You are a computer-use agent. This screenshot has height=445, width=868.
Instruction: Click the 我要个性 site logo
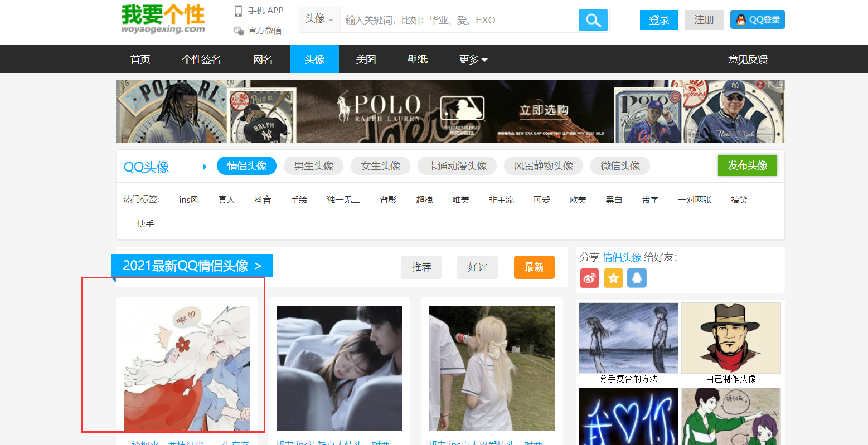[x=163, y=18]
